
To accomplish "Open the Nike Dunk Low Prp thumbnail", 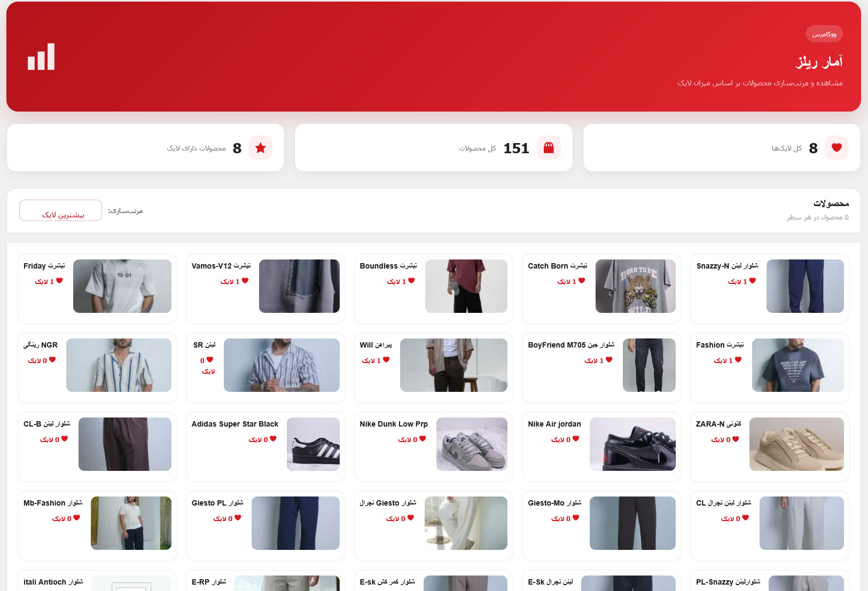I will coord(472,444).
